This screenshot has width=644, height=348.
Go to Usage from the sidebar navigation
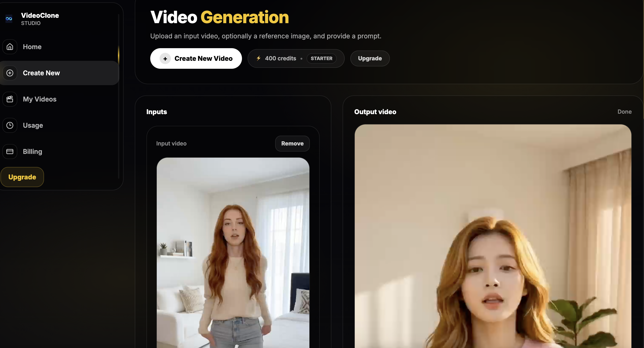click(33, 125)
